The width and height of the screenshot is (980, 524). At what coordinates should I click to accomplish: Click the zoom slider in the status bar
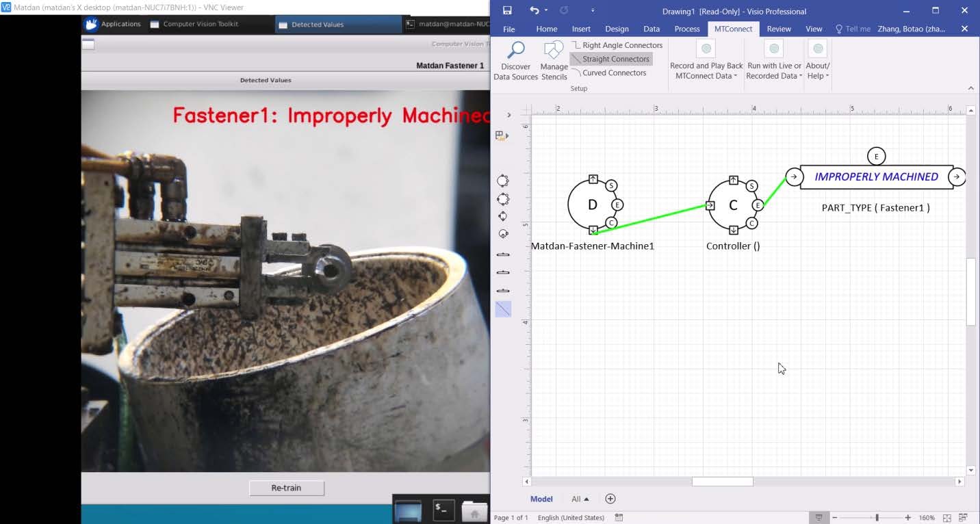[877, 518]
